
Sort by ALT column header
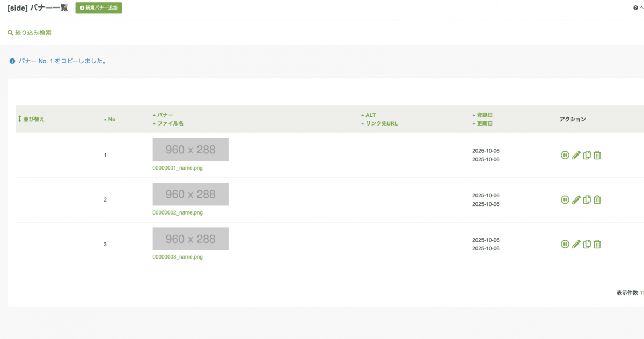click(x=370, y=115)
